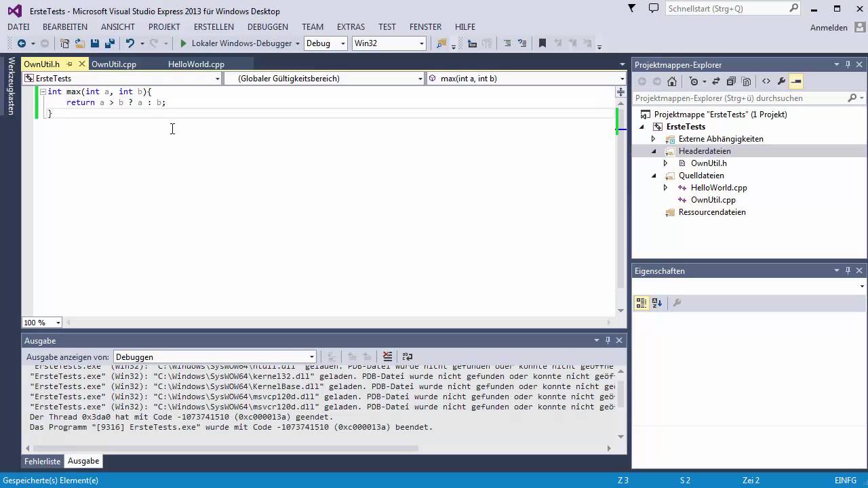
Task: Toggle pin on the OwnUtil.h tab
Action: tap(69, 64)
